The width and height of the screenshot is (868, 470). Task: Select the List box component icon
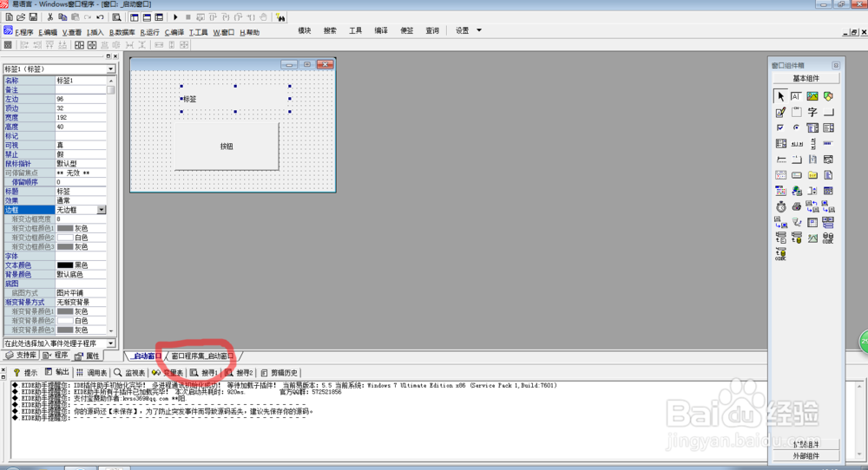(x=828, y=127)
